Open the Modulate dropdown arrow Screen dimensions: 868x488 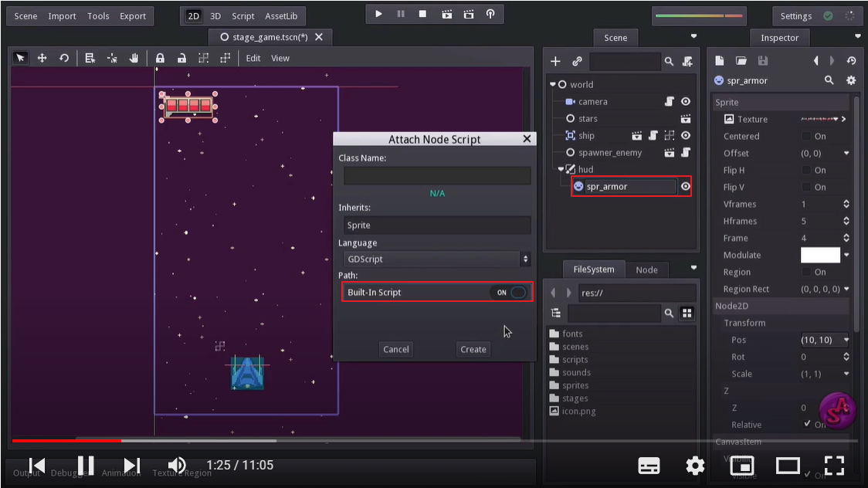pos(846,255)
